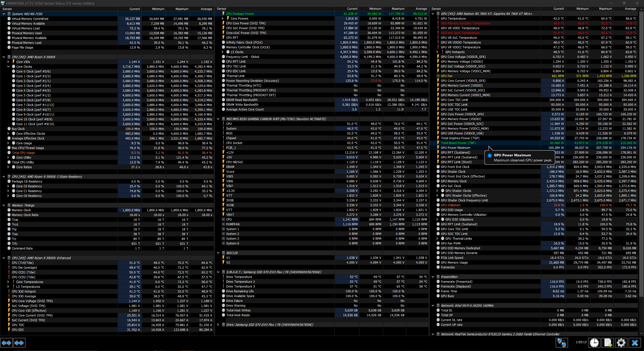The height and width of the screenshot is (351, 644).
Task: Select the GPU Memory Junction Temperature row
Action: tap(534, 23)
